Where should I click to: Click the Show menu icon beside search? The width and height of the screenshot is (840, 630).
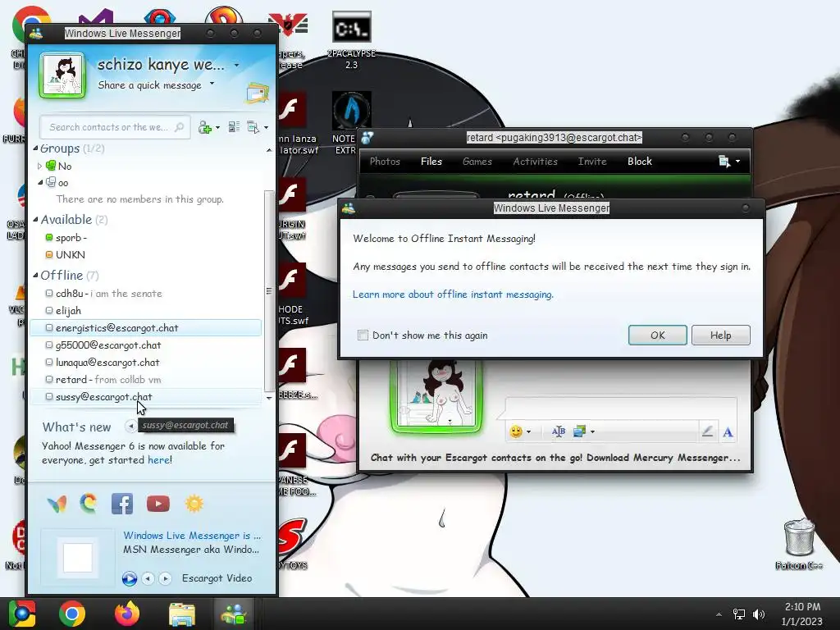253,127
